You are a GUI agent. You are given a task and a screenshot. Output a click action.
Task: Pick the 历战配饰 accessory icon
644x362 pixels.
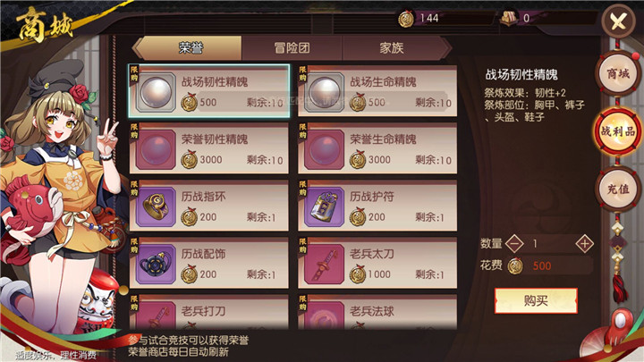click(x=156, y=265)
